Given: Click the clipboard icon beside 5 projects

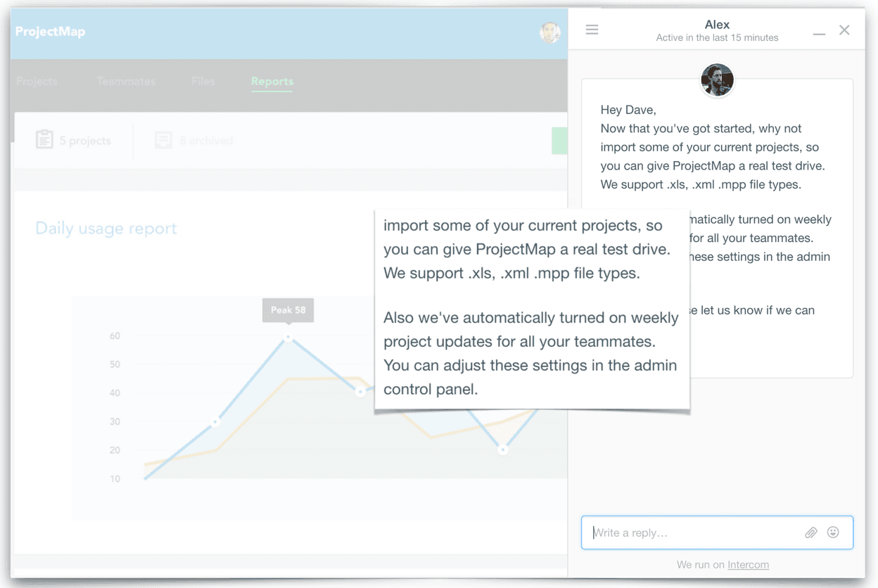Looking at the screenshot, I should click(x=44, y=140).
